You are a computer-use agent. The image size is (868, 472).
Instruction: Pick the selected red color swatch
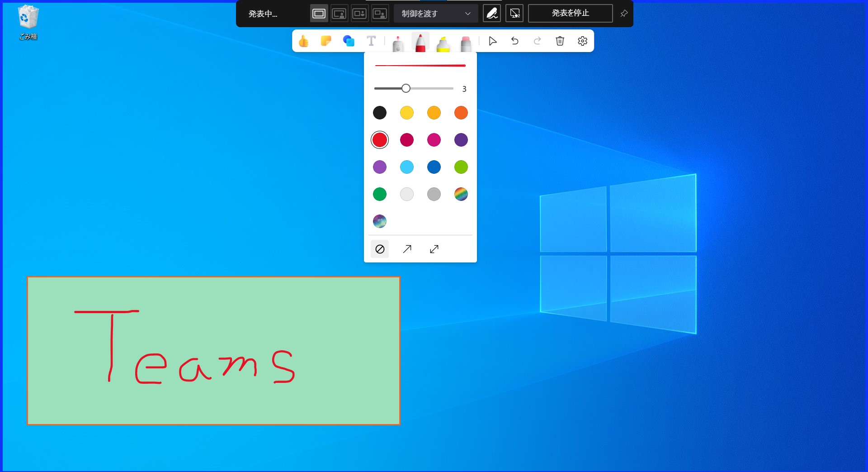[380, 140]
